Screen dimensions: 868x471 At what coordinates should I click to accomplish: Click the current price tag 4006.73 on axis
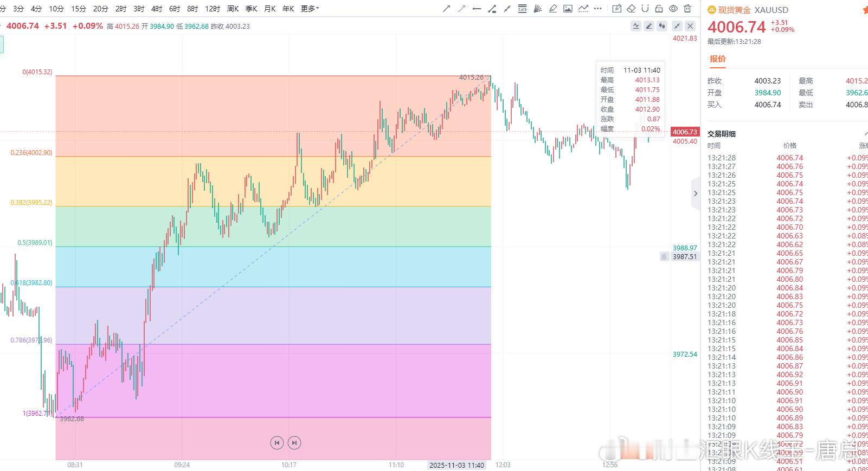click(685, 132)
